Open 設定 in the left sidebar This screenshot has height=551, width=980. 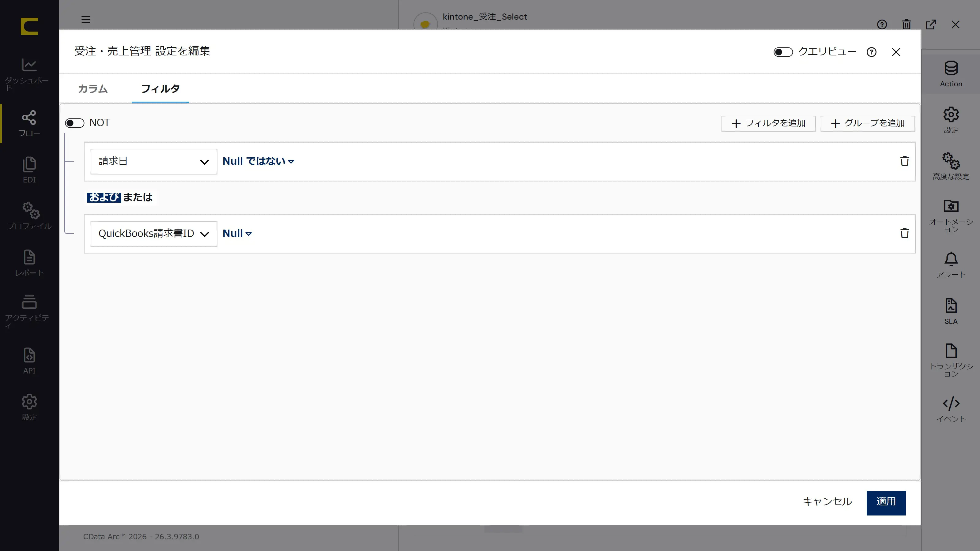[x=29, y=407]
